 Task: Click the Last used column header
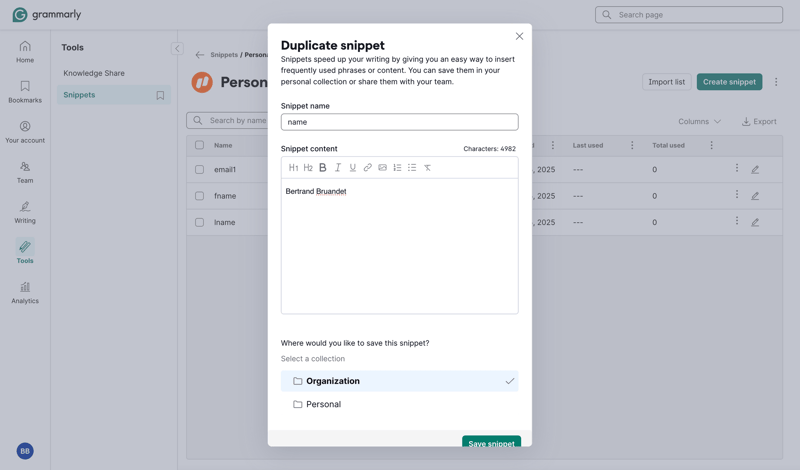click(588, 145)
